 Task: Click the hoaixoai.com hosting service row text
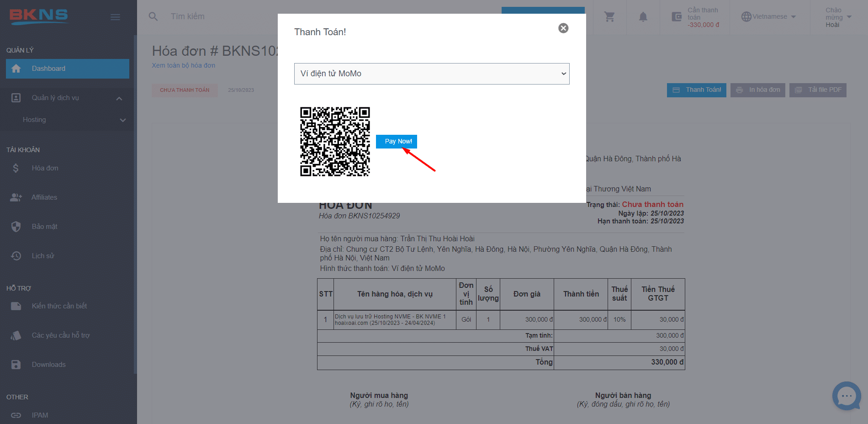pos(390,320)
